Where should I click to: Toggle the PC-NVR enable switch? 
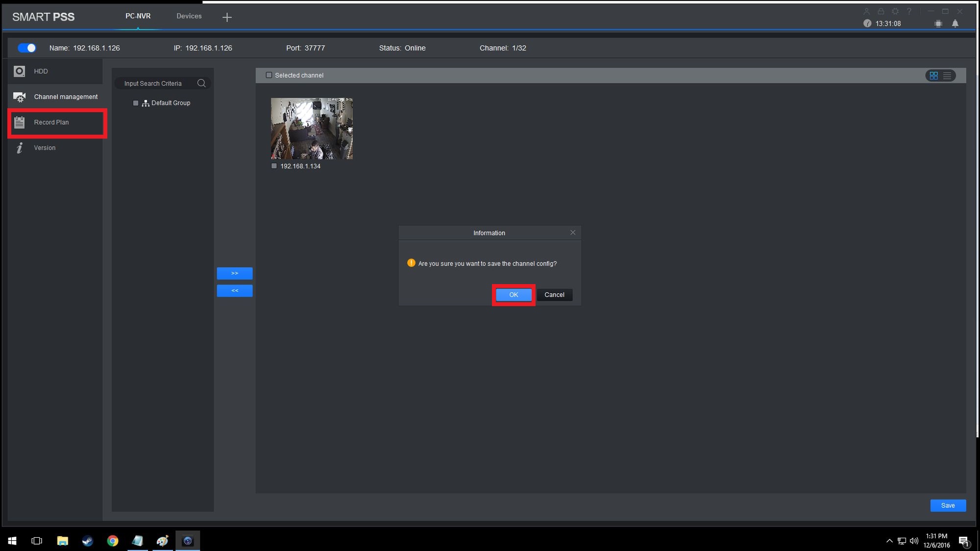pos(27,48)
